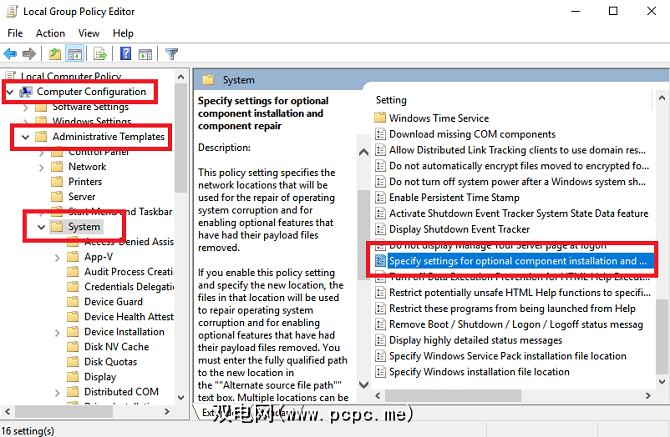Expand the Device Installation node
670x437 pixels.
(57, 333)
